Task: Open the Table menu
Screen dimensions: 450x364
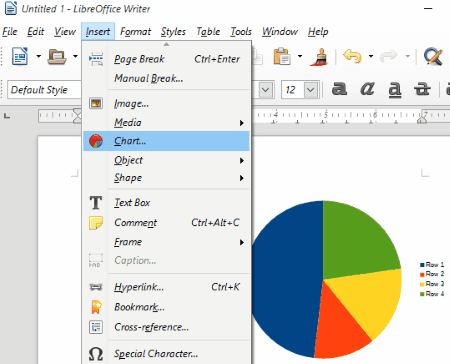Action: [208, 31]
